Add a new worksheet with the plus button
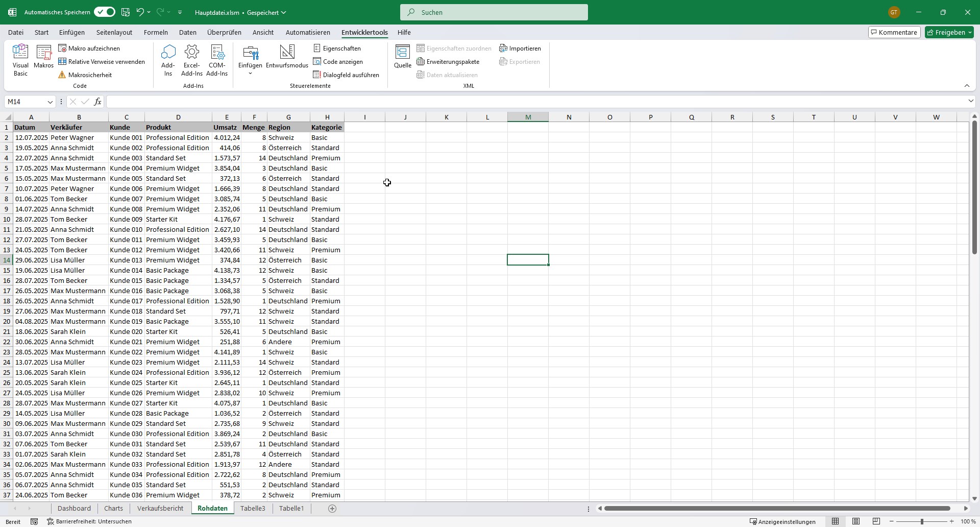This screenshot has width=980, height=527. pyautogui.click(x=332, y=508)
